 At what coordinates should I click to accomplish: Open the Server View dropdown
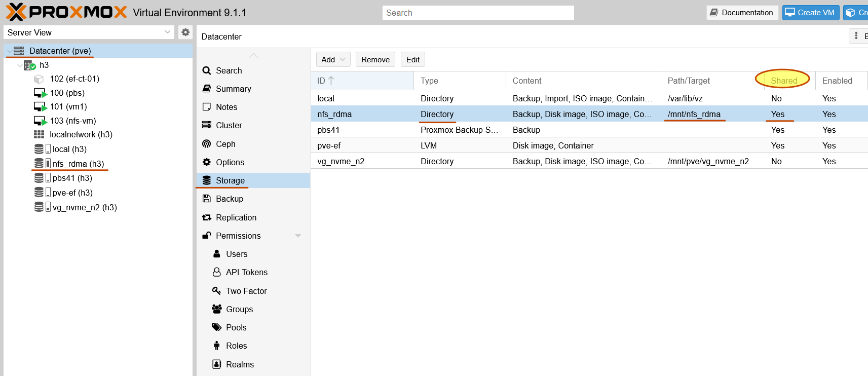pos(168,32)
